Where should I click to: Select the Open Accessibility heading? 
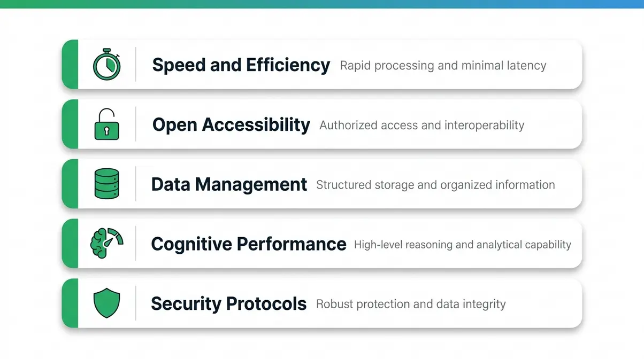coord(231,125)
